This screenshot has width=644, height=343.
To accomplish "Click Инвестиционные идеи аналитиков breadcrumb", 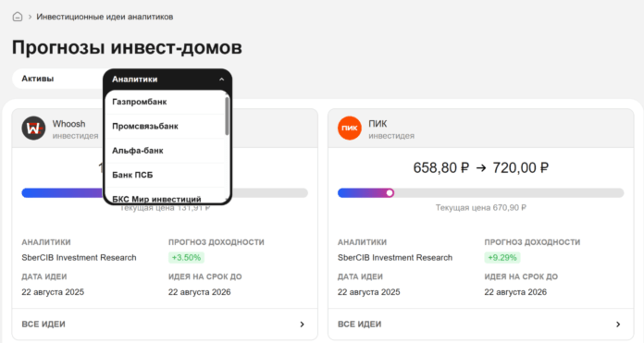I will point(105,17).
